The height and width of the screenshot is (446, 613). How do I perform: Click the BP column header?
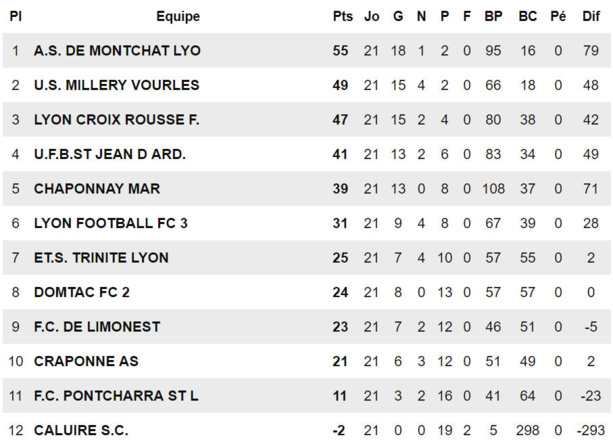(x=493, y=16)
